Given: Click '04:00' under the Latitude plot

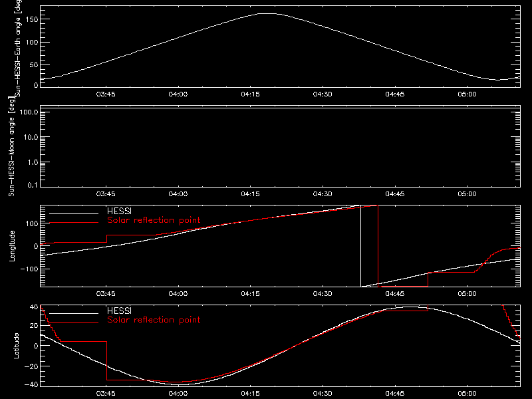Looking at the screenshot, I should coord(178,394).
